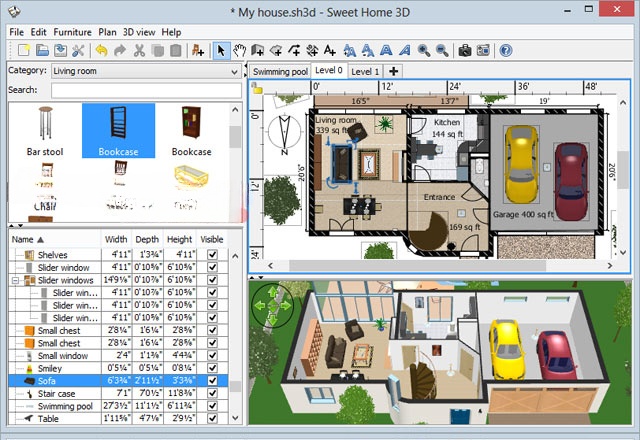Toggle Visible checkbox for Sofa
The image size is (640, 440).
click(x=212, y=381)
